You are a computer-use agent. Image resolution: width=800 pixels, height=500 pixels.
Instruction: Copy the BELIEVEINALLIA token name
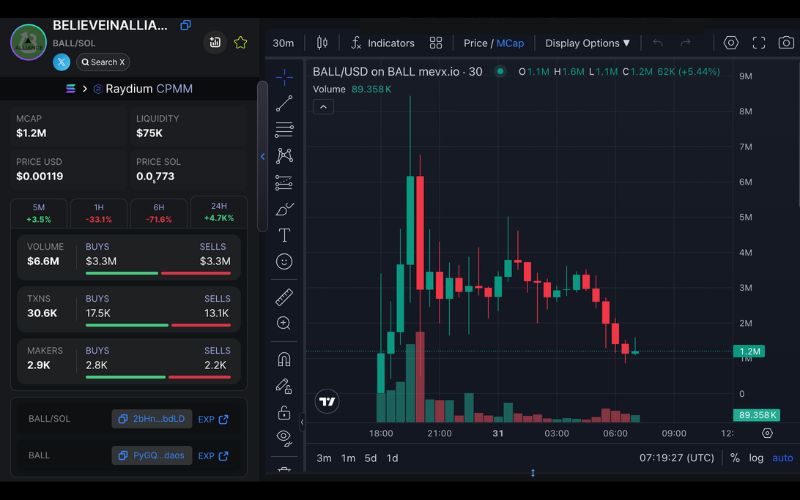tap(186, 25)
